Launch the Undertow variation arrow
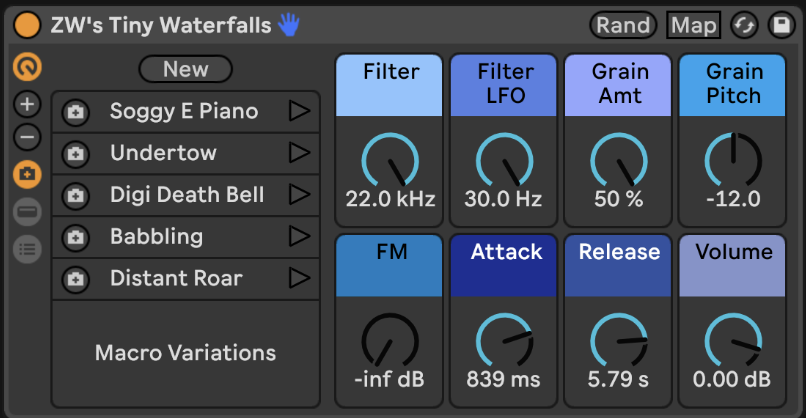This screenshot has height=418, width=806. [x=298, y=153]
